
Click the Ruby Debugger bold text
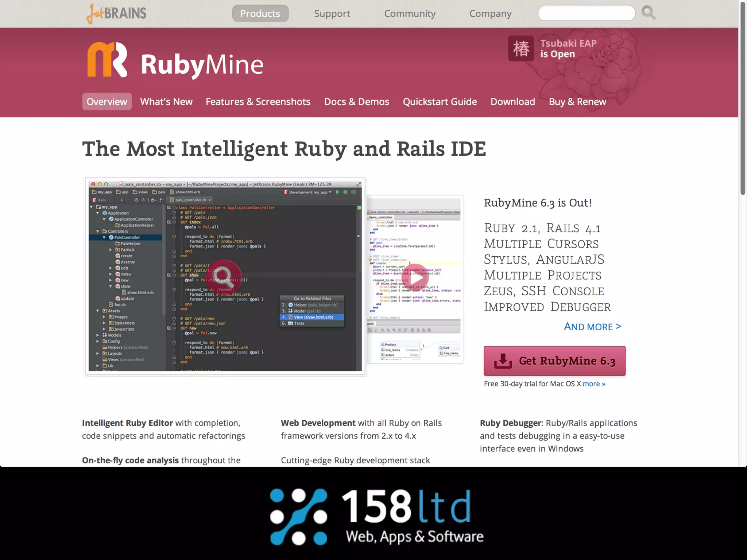tap(511, 423)
